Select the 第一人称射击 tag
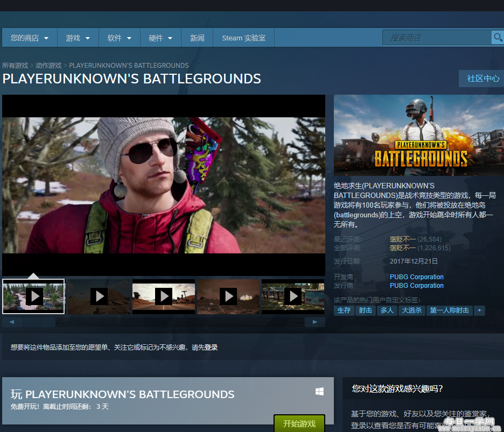Image resolution: width=504 pixels, height=432 pixels. pos(450,310)
